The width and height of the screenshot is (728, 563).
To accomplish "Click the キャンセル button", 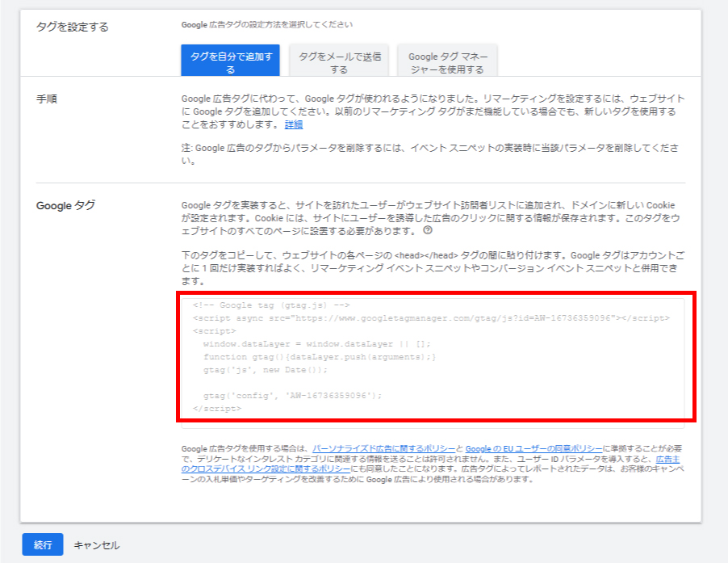I will [96, 545].
